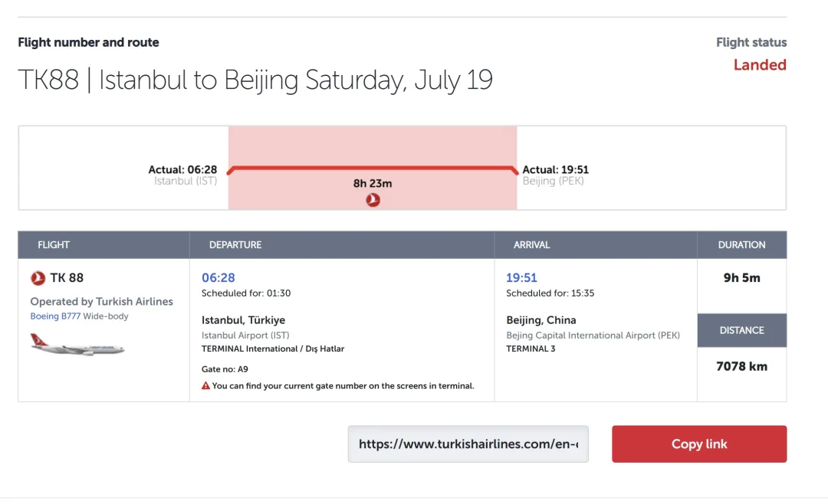Screen dimensions: 828x504
Task: Click Actual 19:51 Beijing (PEK) label
Action: [556, 175]
